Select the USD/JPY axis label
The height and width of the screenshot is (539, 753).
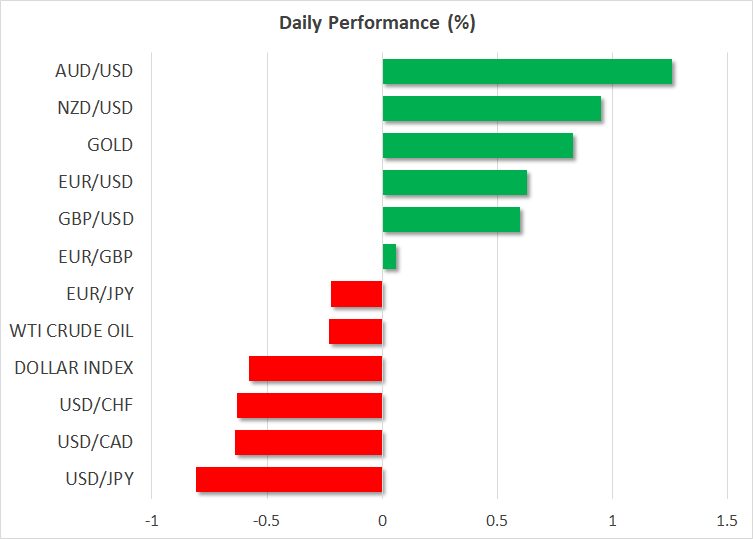point(97,479)
